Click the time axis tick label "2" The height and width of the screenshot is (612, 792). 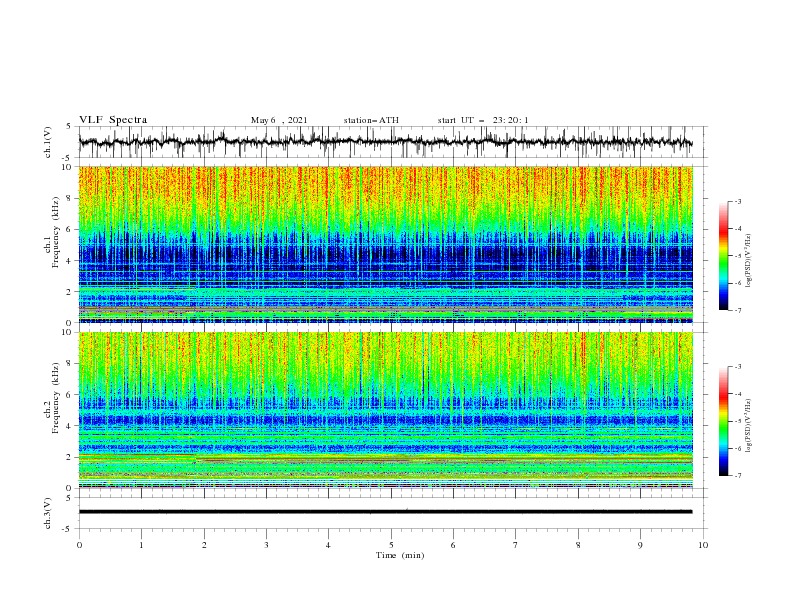point(204,545)
